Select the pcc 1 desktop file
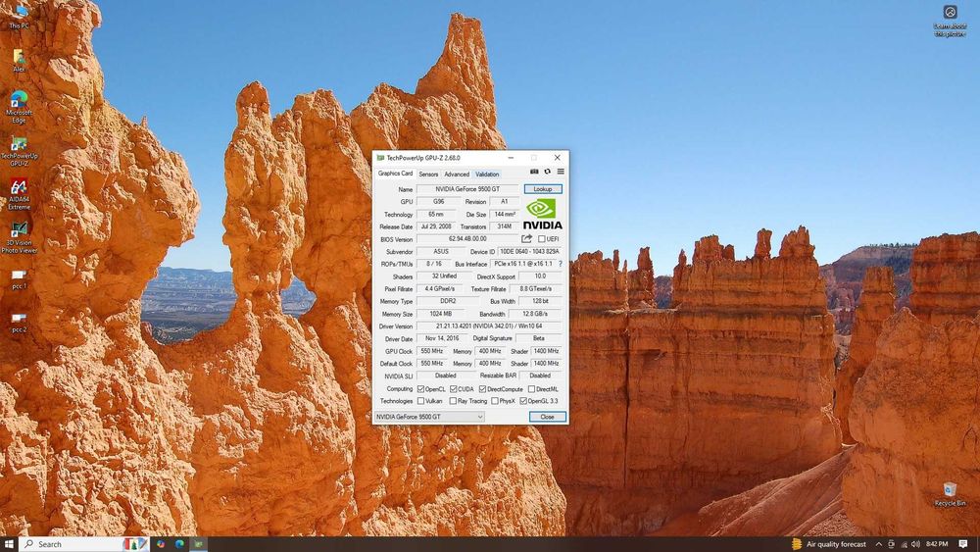The image size is (980, 552). coord(19,278)
